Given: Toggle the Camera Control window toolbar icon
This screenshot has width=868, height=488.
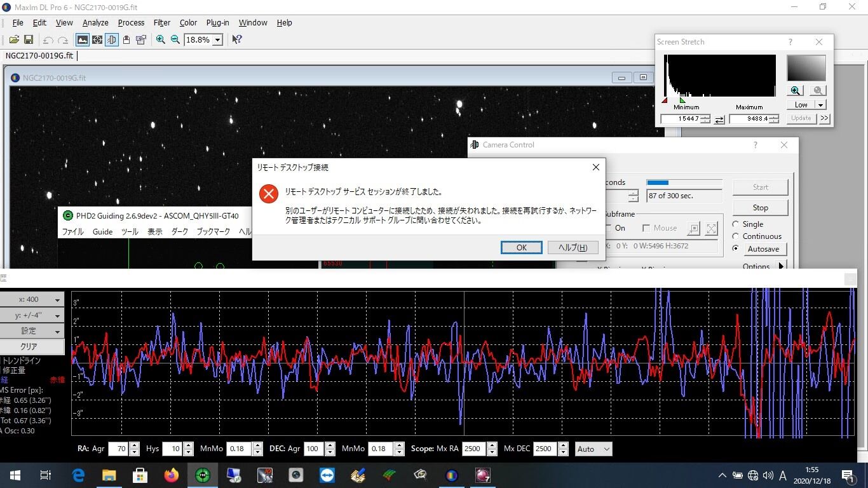Looking at the screenshot, I should pyautogui.click(x=112, y=39).
